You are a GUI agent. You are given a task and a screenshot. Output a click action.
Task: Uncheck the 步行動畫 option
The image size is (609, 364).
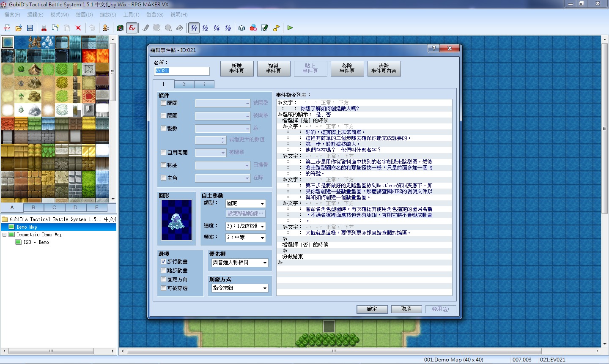[163, 262]
